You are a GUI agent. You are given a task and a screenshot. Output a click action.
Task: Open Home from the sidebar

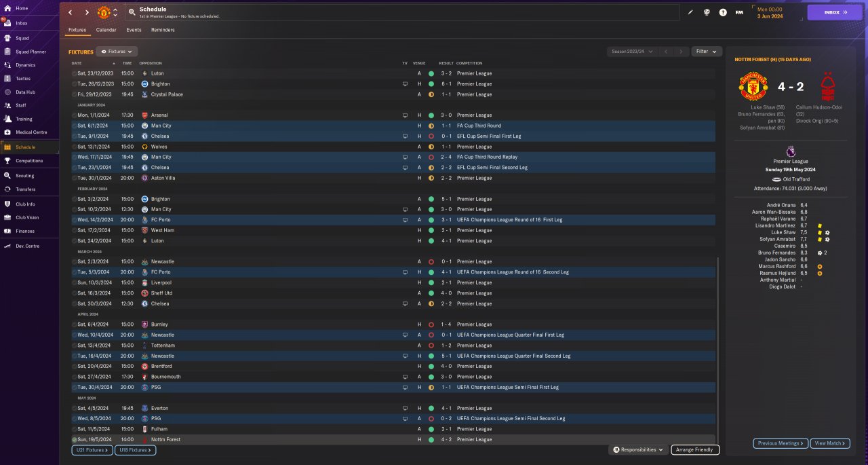tap(29, 8)
